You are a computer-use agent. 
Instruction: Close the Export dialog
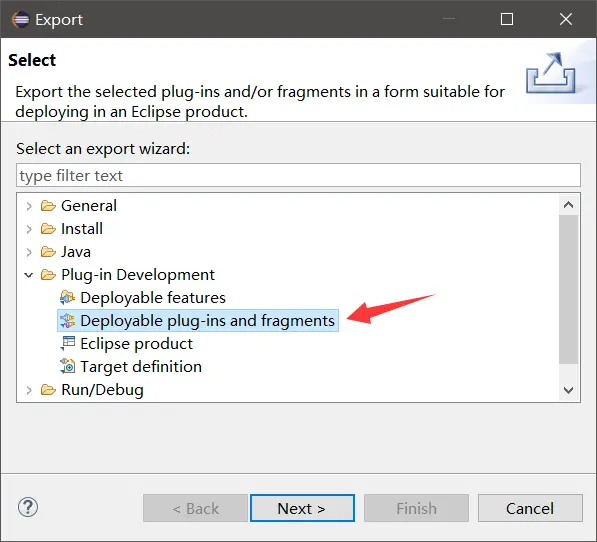(x=566, y=19)
